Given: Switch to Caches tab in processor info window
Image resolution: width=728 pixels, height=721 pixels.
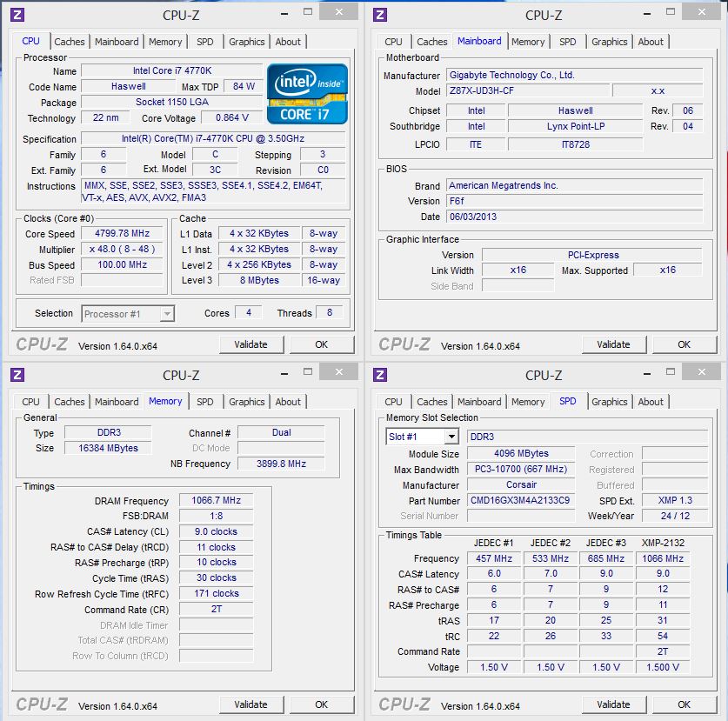Looking at the screenshot, I should point(70,42).
